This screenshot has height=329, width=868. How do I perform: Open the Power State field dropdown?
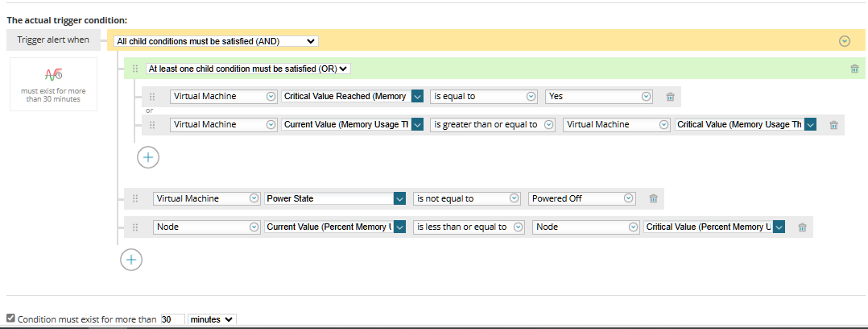click(x=399, y=198)
